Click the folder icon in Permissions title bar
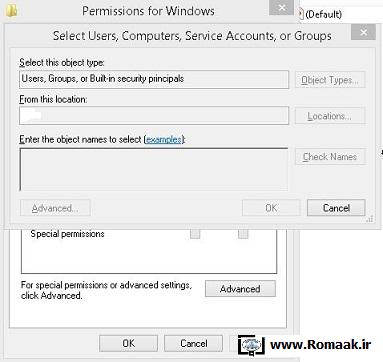 point(12,11)
